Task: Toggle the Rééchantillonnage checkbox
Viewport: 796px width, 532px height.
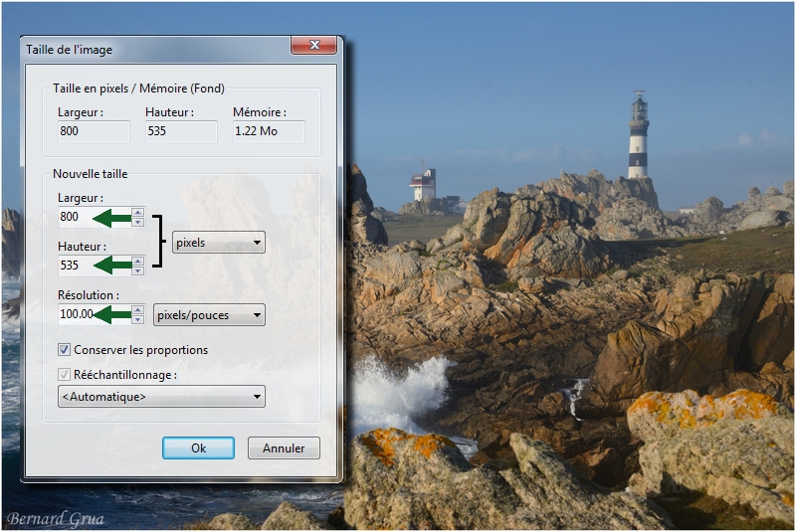Action: 65,375
